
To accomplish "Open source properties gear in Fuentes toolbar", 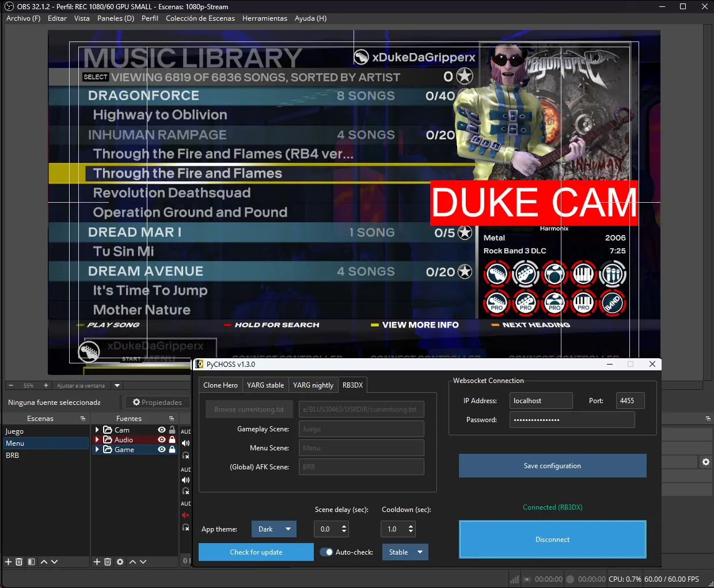I will [x=120, y=562].
